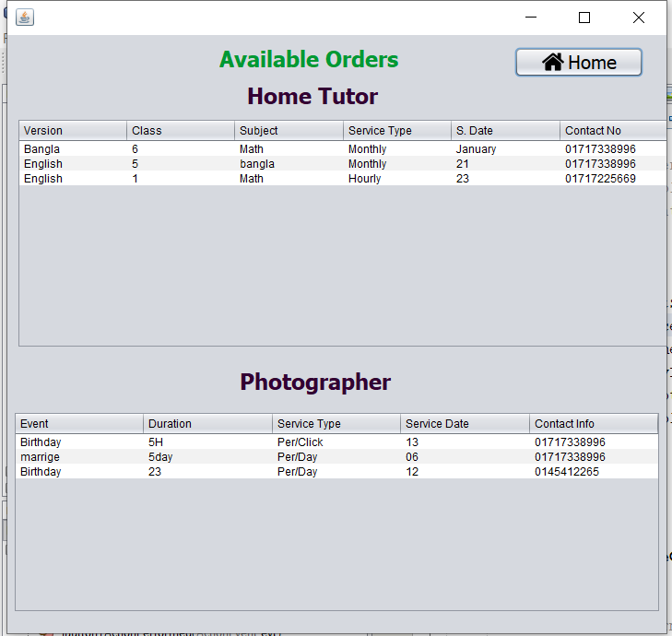Viewport: 672px width, 636px height.
Task: Close the Available Orders window
Action: (x=639, y=18)
